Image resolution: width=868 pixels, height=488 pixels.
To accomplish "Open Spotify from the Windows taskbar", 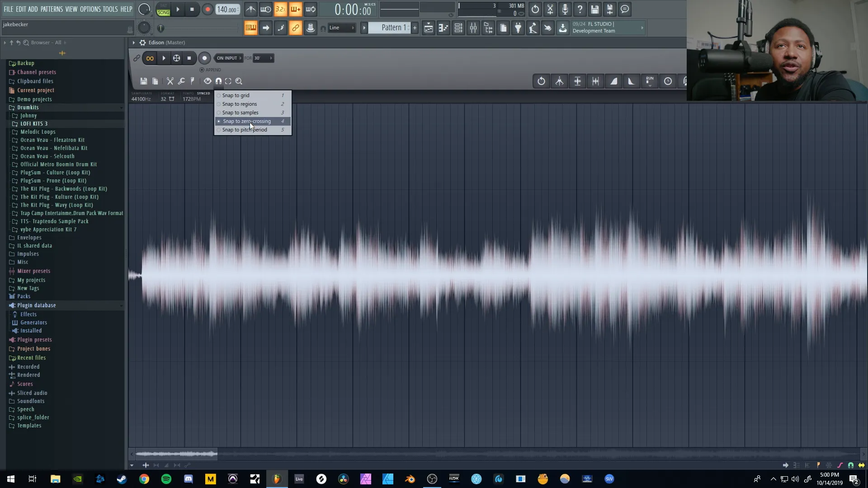I will [166, 479].
